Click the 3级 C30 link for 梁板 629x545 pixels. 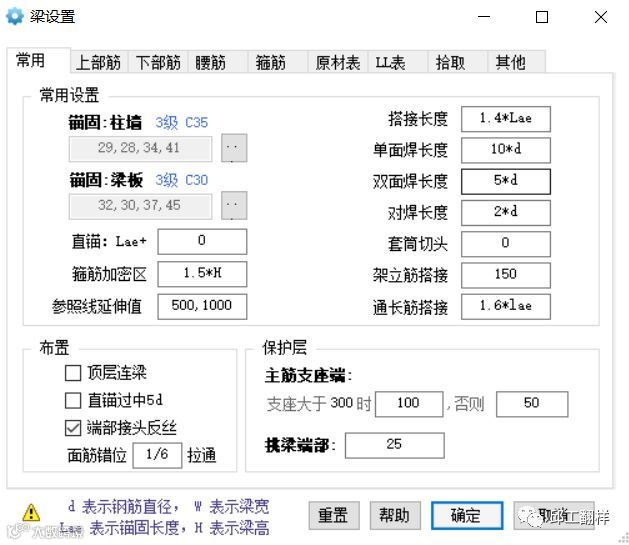(182, 180)
